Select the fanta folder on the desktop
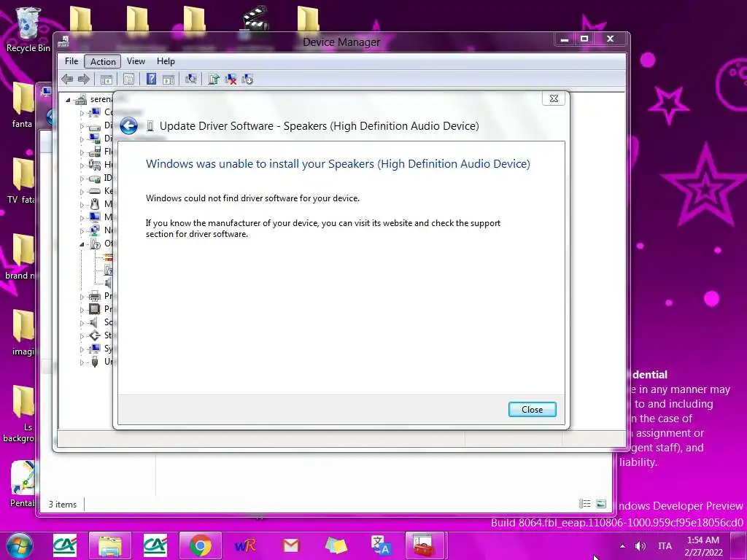This screenshot has height=560, width=747. point(23,105)
